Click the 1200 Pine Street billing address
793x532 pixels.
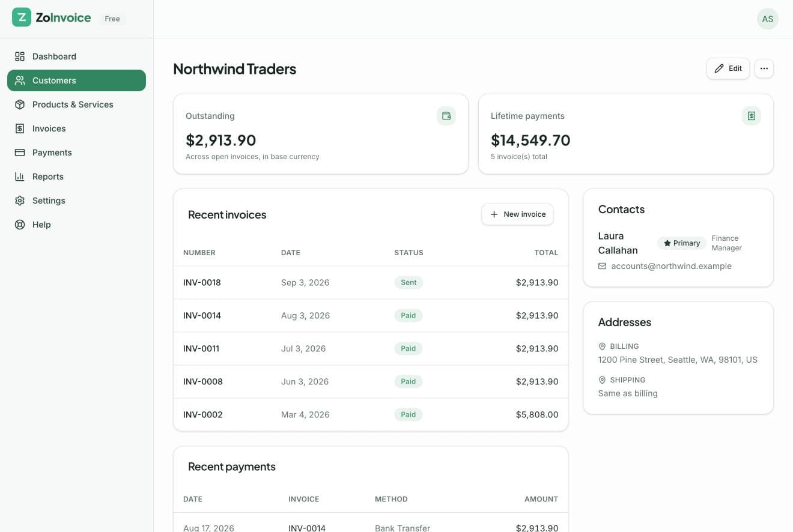tap(678, 360)
